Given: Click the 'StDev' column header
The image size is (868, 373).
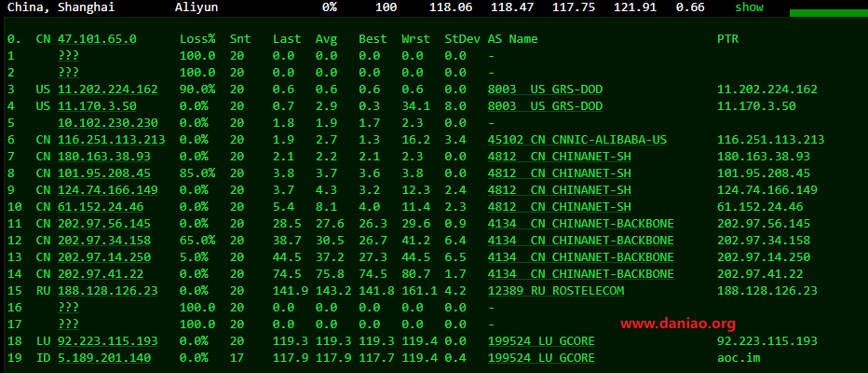Looking at the screenshot, I should tap(462, 39).
